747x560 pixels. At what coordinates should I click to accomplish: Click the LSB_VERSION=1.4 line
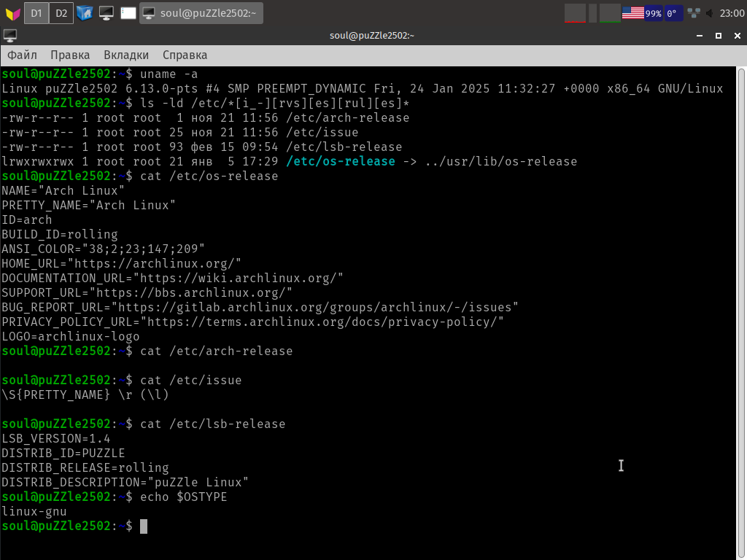55,438
